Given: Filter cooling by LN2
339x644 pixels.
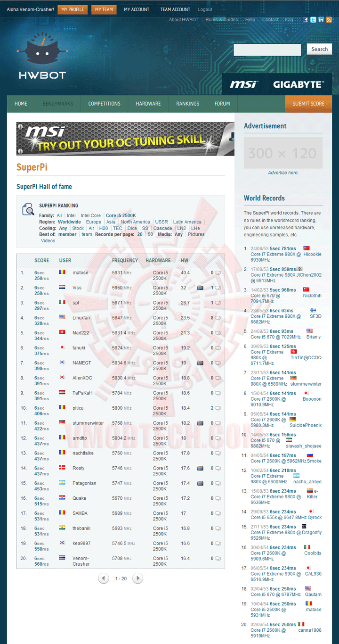Looking at the screenshot, I should [x=182, y=228].
